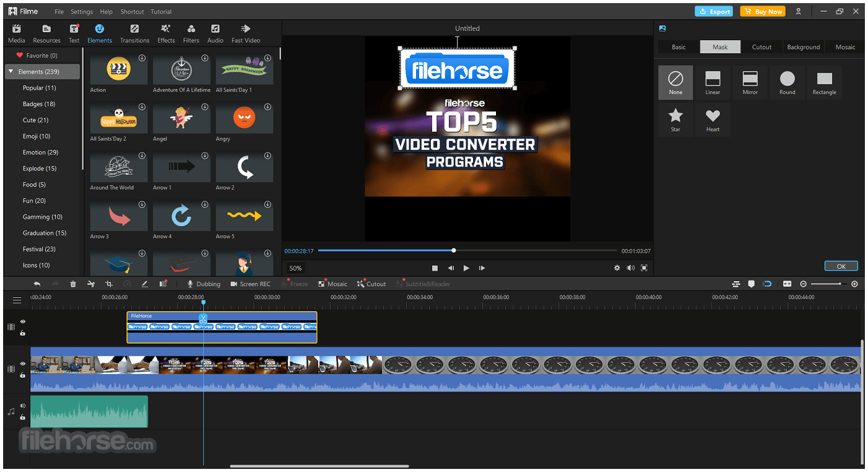Viewport: 868px width, 472px height.
Task: Switch to the Cutout tab in properties panel
Action: pyautogui.click(x=762, y=47)
